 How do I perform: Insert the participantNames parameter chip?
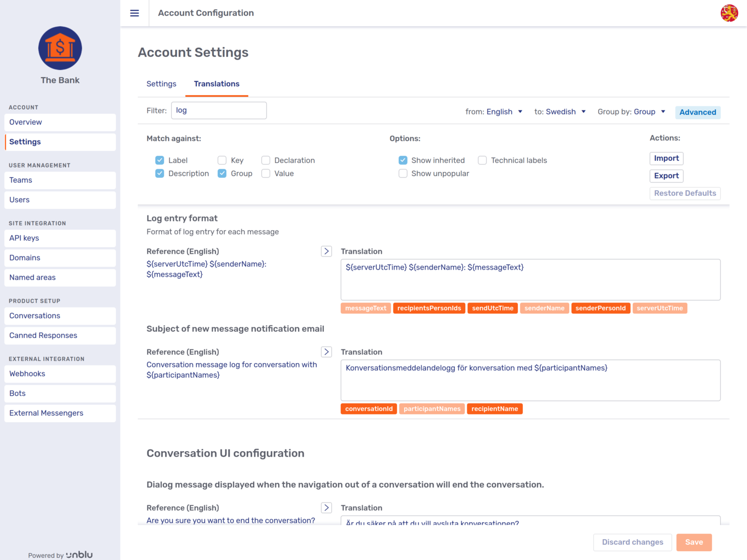pyautogui.click(x=431, y=409)
